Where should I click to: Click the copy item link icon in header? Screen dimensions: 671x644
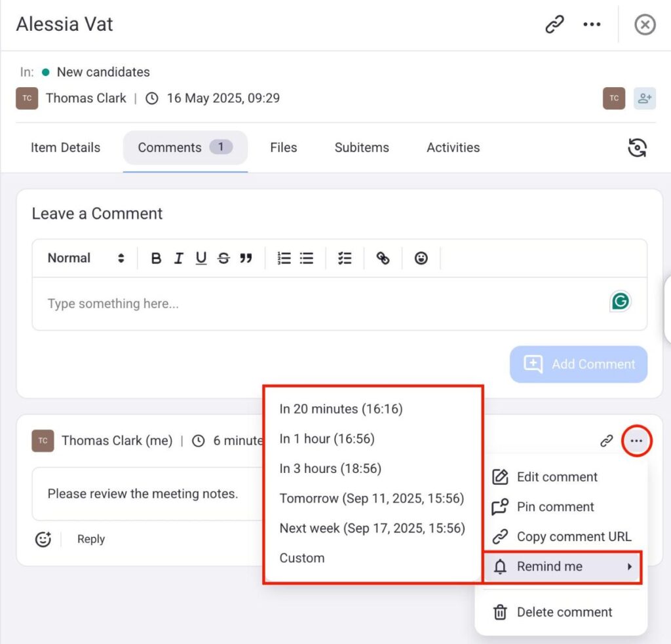click(x=554, y=25)
